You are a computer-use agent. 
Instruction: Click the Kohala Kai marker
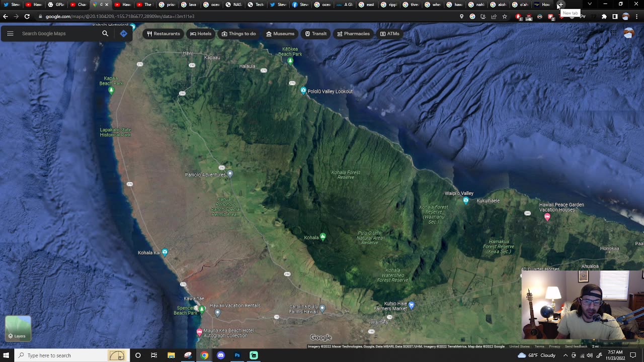(x=165, y=252)
